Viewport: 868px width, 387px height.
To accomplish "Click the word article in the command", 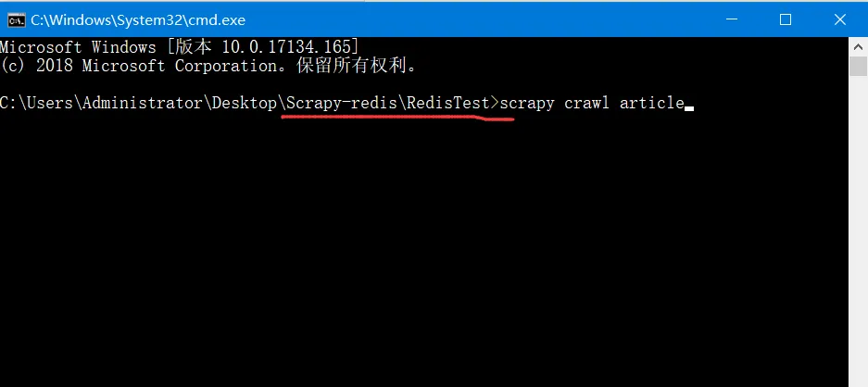I will click(x=651, y=103).
